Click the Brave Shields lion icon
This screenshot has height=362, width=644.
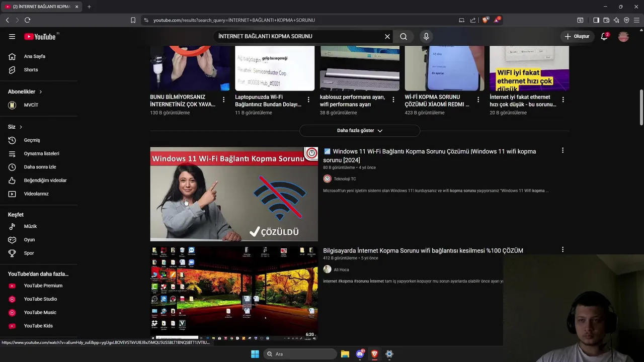(x=485, y=20)
